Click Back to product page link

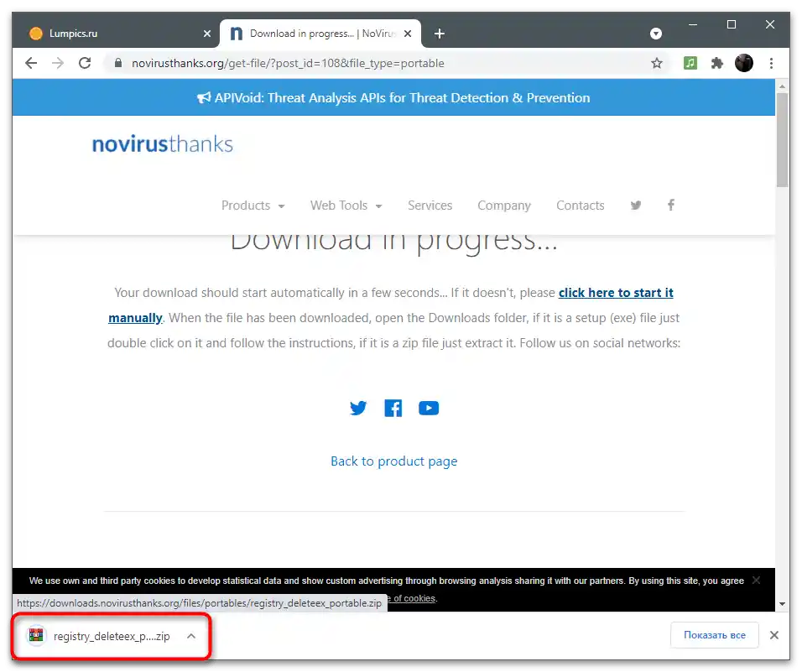[393, 461]
